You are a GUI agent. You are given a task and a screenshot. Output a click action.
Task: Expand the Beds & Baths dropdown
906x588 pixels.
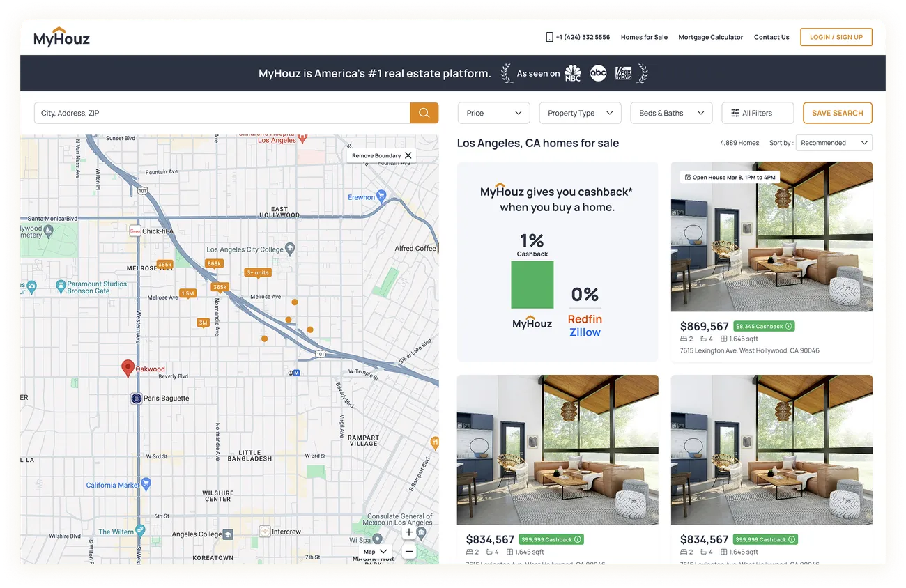click(x=671, y=113)
